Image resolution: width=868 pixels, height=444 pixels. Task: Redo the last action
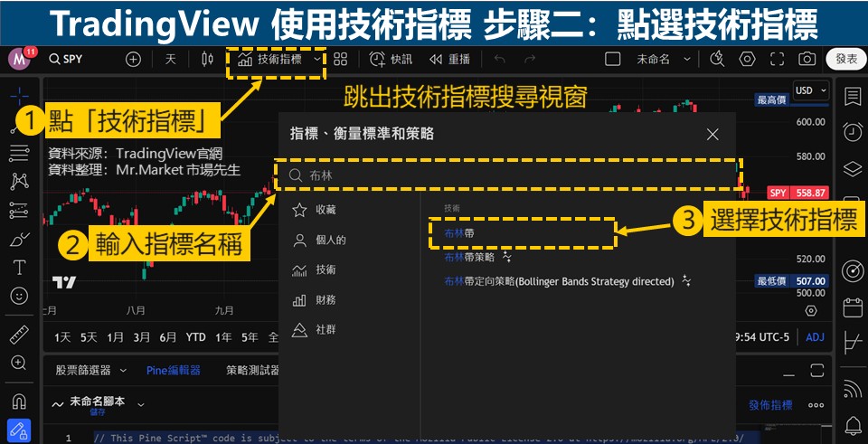(x=530, y=60)
